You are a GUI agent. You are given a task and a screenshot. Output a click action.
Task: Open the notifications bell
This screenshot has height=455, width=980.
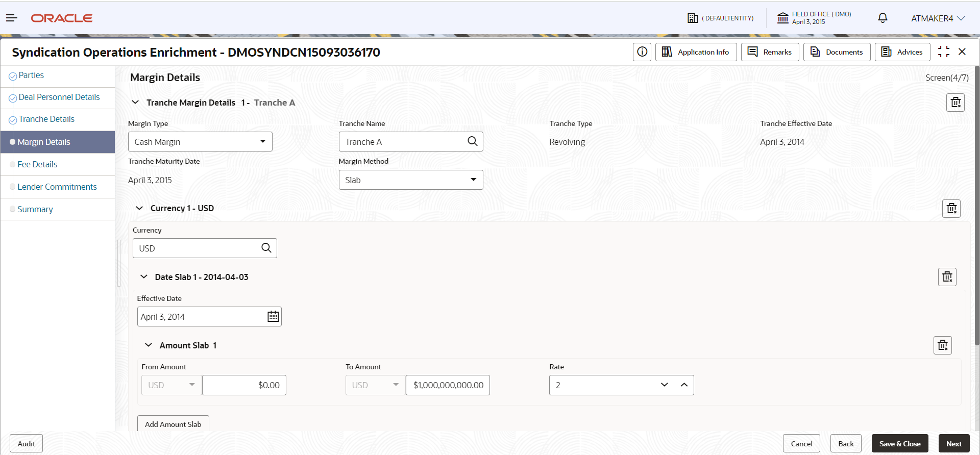(x=883, y=18)
